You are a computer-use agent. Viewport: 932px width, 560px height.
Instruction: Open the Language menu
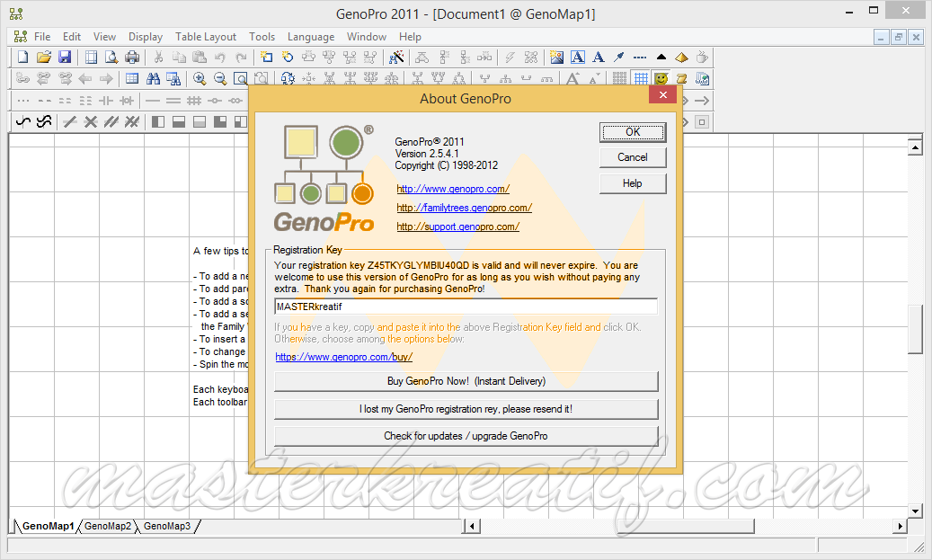point(311,37)
